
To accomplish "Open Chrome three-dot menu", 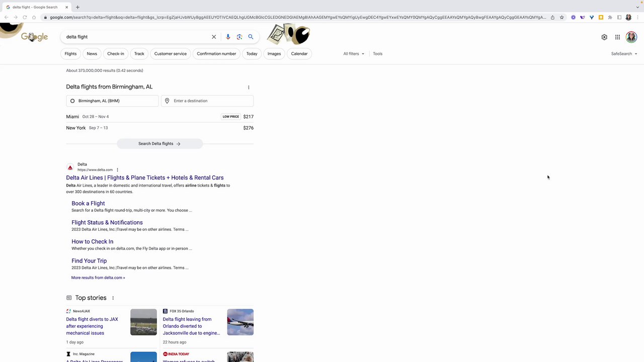I will click(x=637, y=17).
